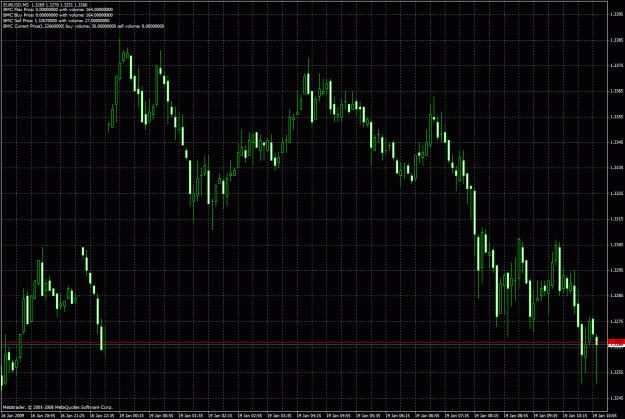
Task: Click the '19 Jan 07:35' time axis label
Action: click(x=458, y=415)
